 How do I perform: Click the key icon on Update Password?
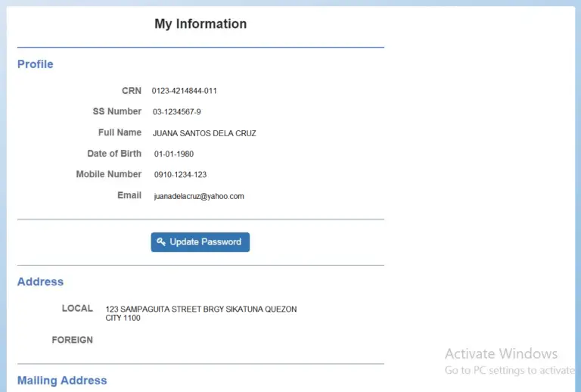point(161,242)
